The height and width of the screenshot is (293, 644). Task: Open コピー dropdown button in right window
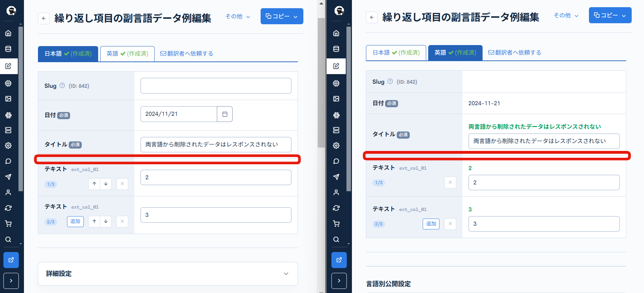(x=610, y=15)
